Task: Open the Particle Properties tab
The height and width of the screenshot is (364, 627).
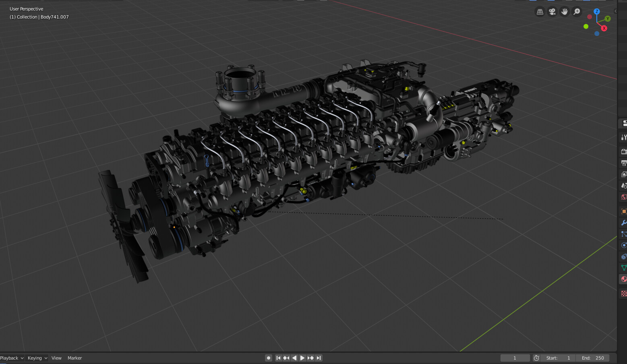Action: tap(623, 234)
